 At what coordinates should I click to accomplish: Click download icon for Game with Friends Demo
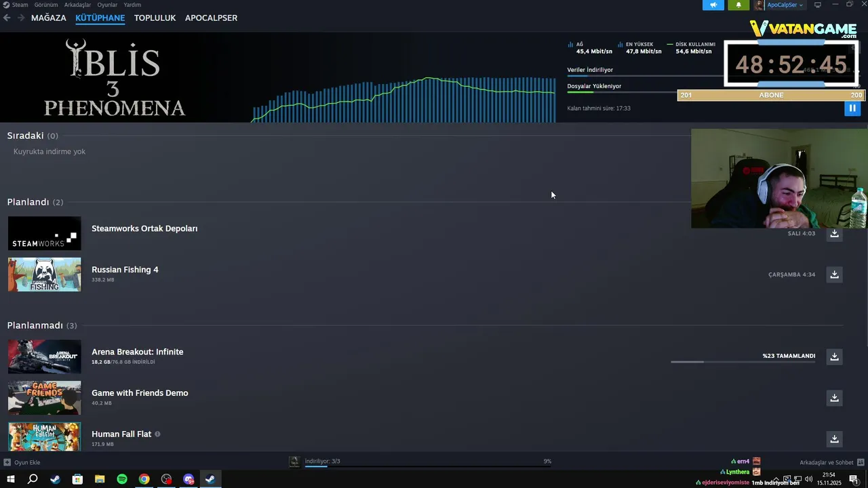[x=834, y=398]
